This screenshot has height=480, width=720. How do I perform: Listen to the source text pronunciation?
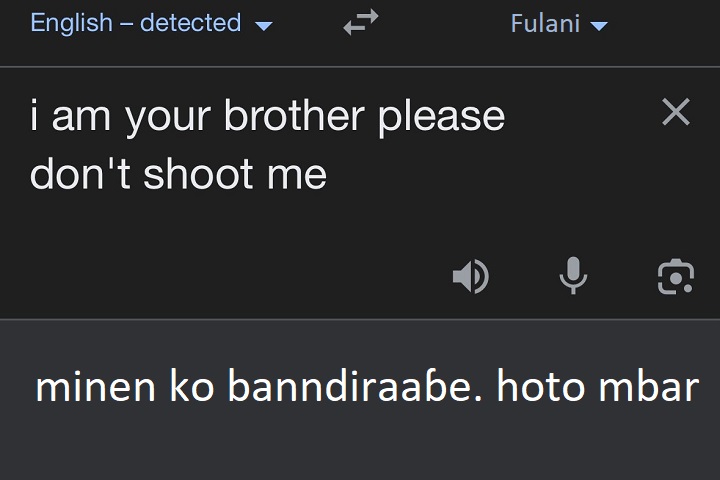pyautogui.click(x=470, y=276)
